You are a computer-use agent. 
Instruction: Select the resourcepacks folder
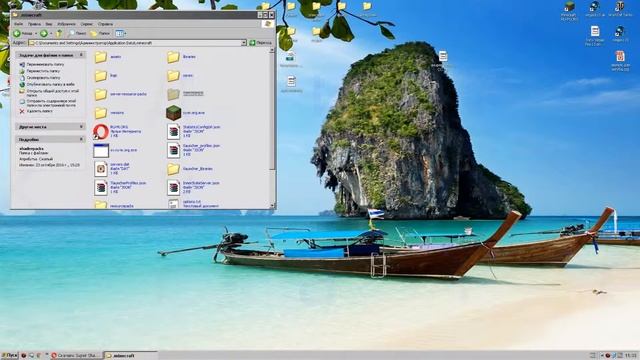(x=101, y=204)
